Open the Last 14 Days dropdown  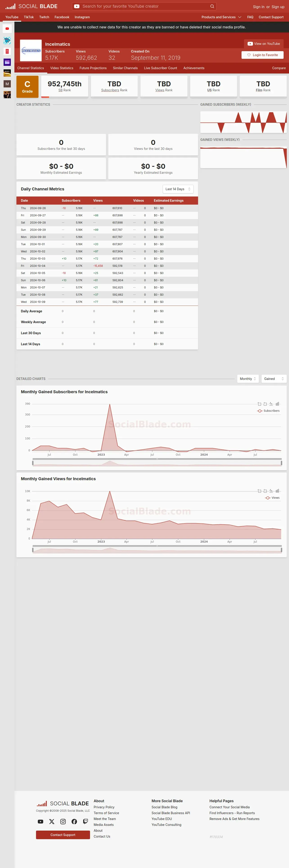178,189
